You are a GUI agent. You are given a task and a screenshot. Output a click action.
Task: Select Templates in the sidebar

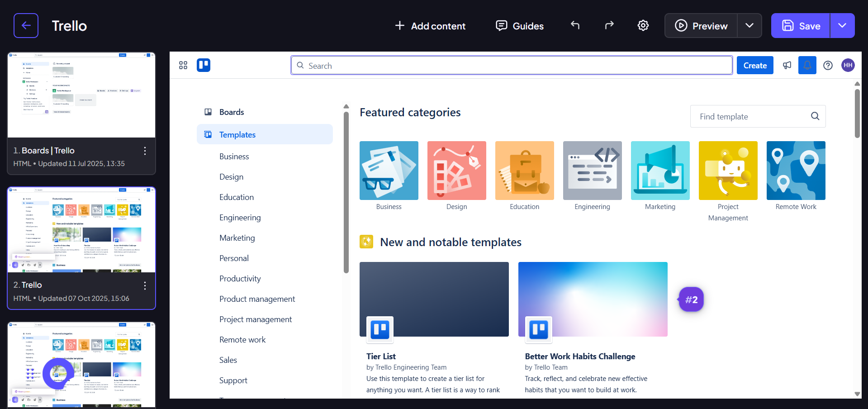coord(265,134)
